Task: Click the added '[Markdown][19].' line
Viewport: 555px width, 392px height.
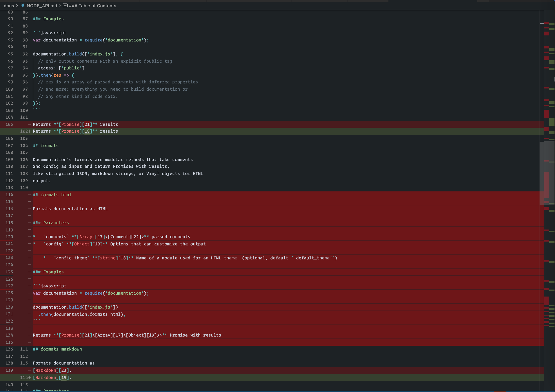Action: pyautogui.click(x=52, y=378)
